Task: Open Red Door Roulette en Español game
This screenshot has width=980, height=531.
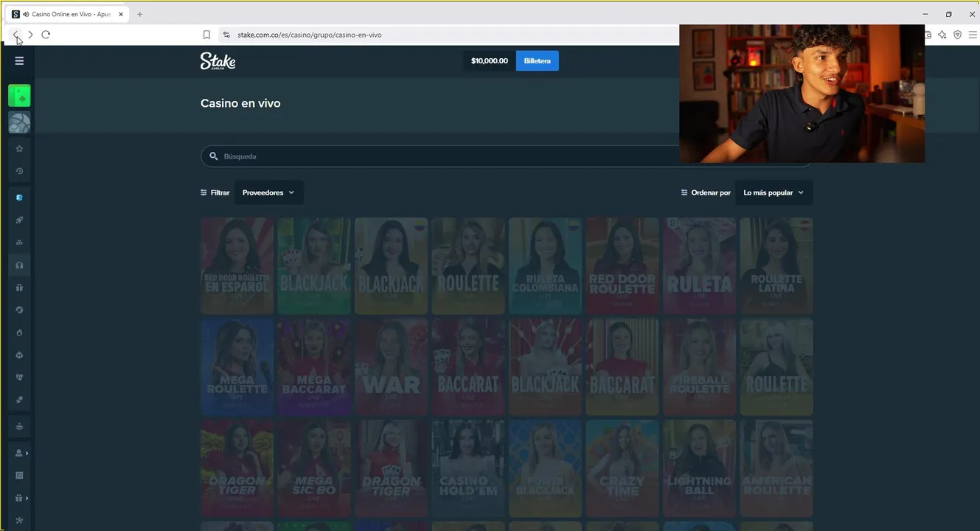Action: point(237,266)
